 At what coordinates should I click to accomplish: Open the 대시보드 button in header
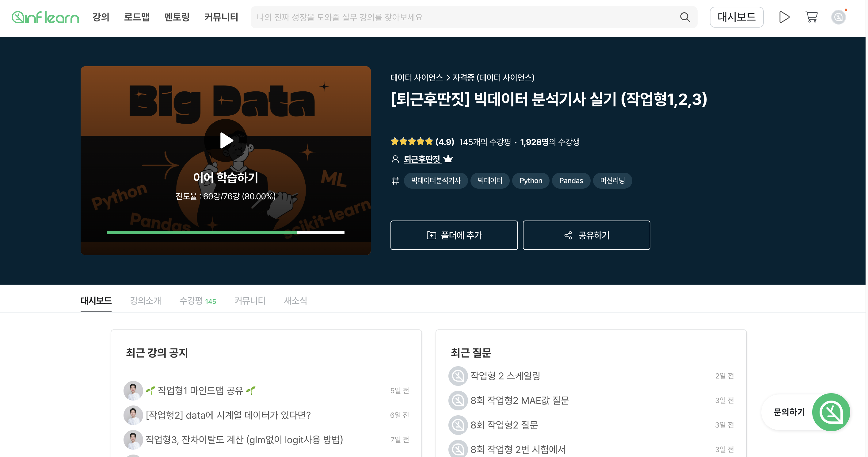(x=736, y=17)
